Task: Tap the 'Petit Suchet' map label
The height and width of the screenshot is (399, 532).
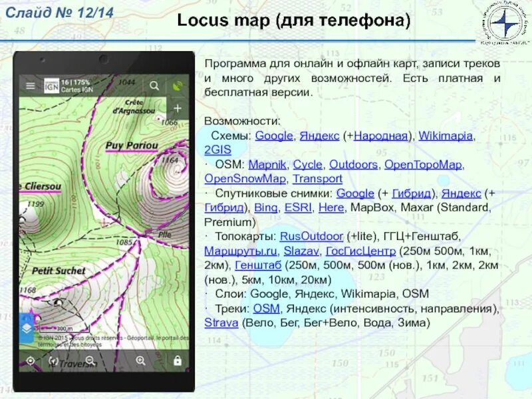Action: point(59,271)
